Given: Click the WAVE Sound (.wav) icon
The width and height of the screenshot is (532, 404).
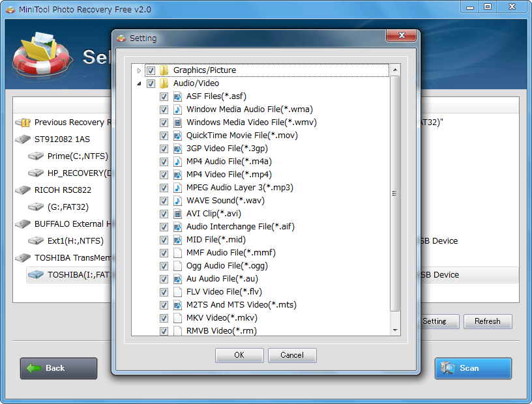Looking at the screenshot, I should [177, 201].
